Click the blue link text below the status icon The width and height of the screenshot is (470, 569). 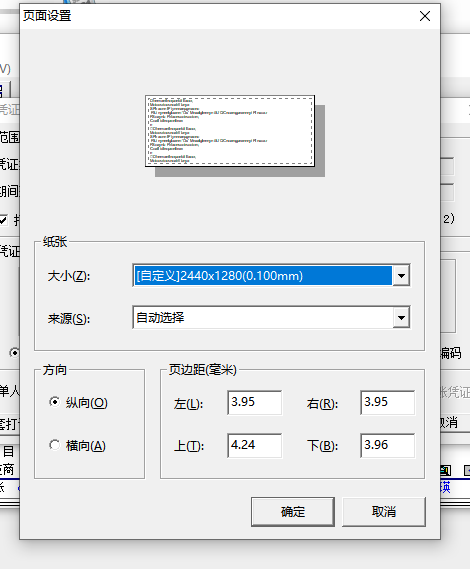pos(446,487)
